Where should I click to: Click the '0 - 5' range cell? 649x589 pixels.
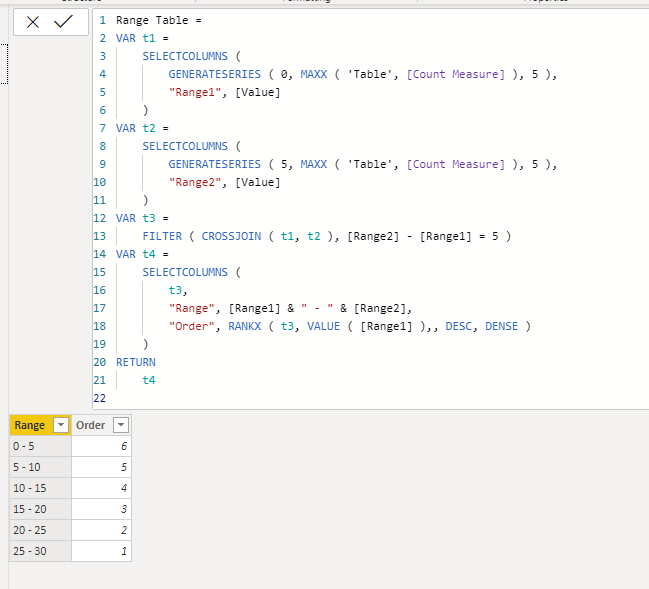tap(40, 446)
